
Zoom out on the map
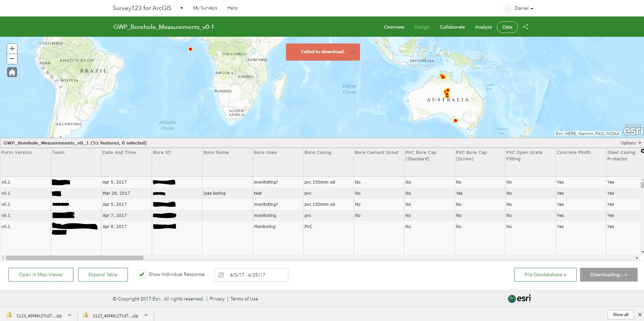pos(12,59)
